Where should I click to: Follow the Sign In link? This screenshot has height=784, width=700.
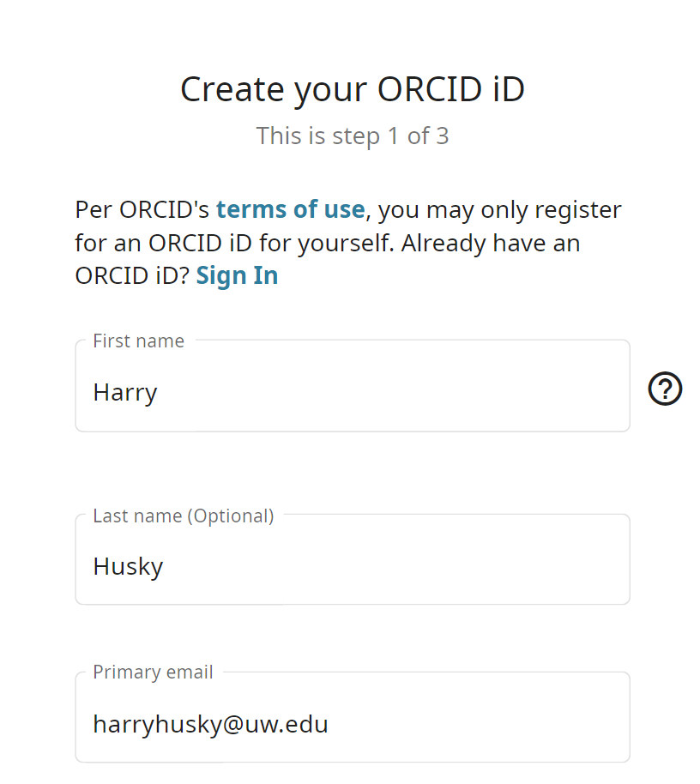(237, 275)
